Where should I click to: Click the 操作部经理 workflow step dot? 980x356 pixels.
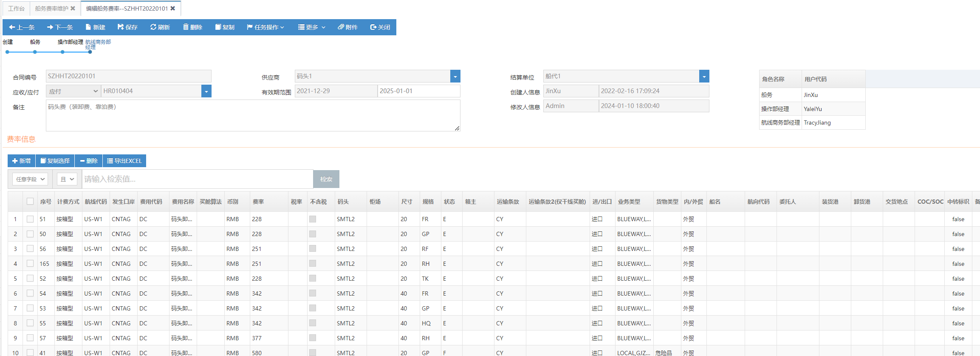(x=62, y=52)
